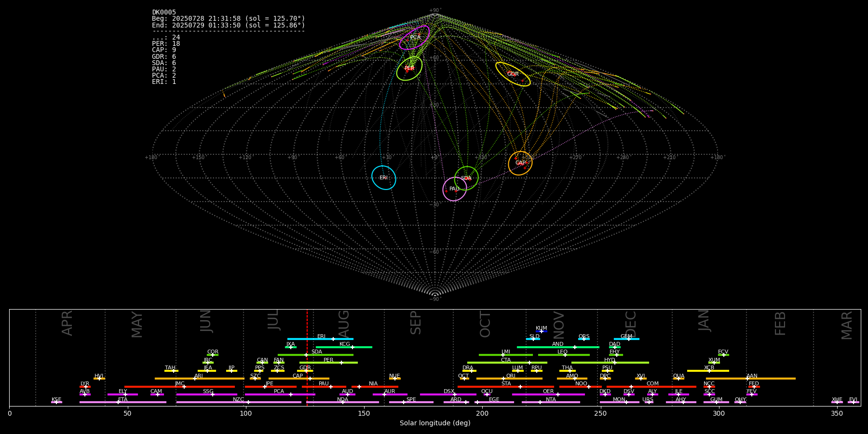Click the KSE shower bar in timeline
Viewport: 868px width, 434px height.
56,402
